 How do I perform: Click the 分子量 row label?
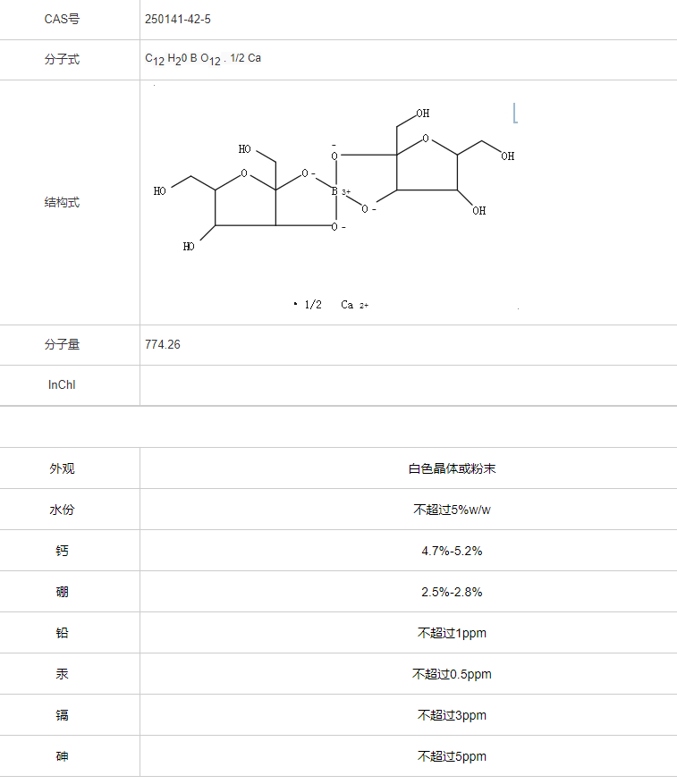click(62, 344)
